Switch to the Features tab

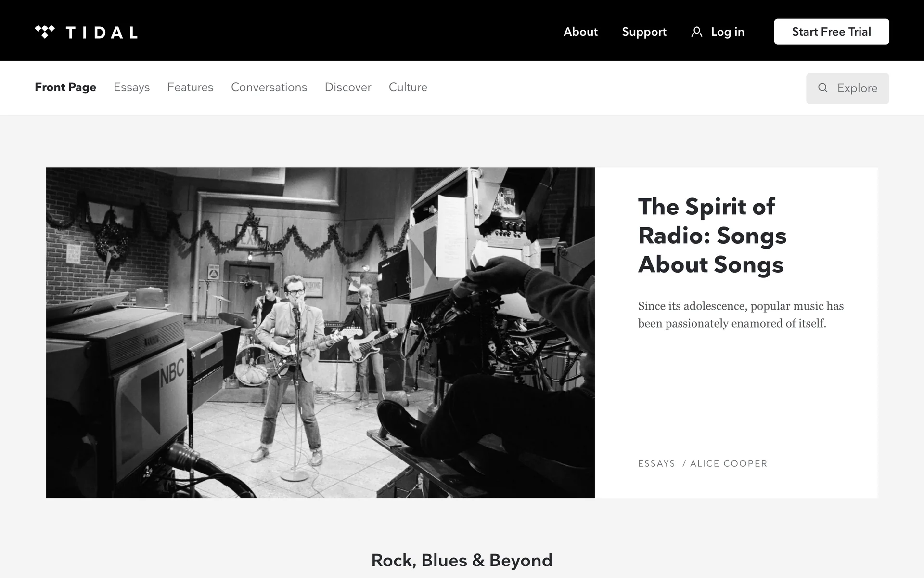click(x=190, y=87)
